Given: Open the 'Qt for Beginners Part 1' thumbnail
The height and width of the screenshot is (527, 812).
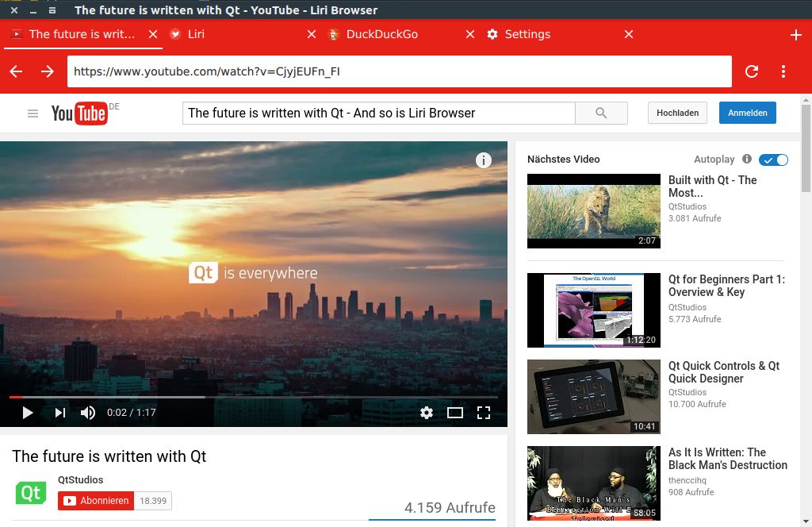Looking at the screenshot, I should (x=593, y=310).
